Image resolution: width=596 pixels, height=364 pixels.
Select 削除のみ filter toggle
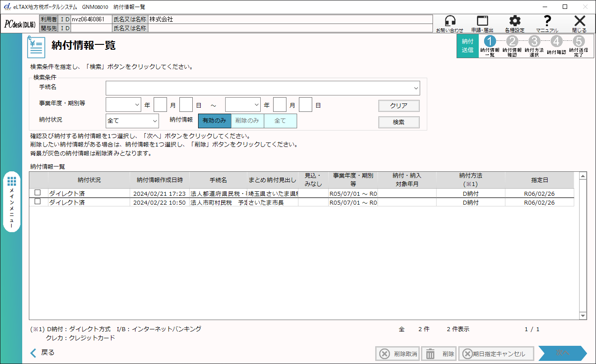coord(247,121)
